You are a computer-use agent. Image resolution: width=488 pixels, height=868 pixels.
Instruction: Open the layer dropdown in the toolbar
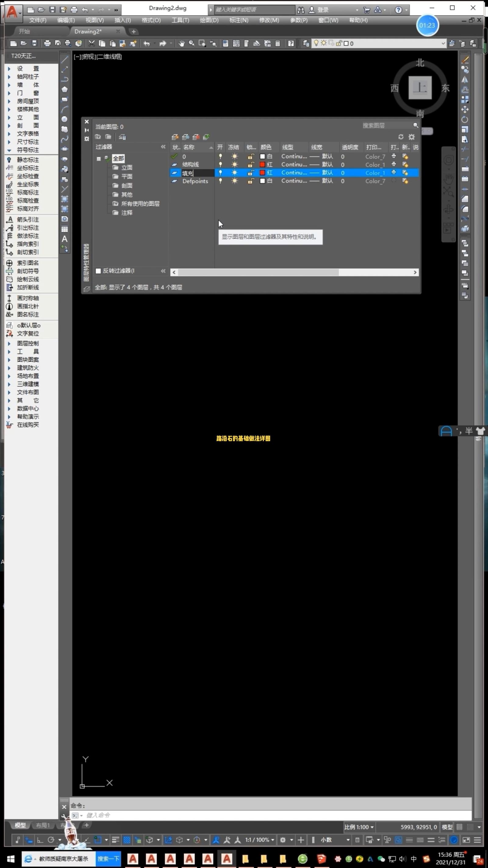[443, 43]
